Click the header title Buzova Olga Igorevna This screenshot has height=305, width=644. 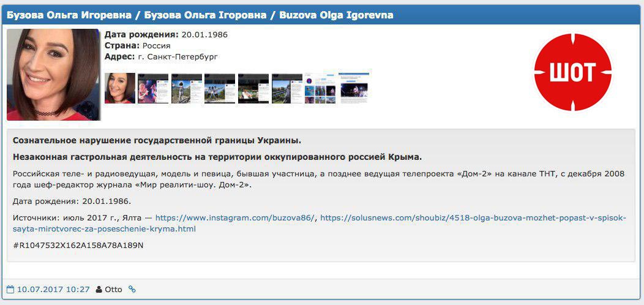[x=336, y=15]
